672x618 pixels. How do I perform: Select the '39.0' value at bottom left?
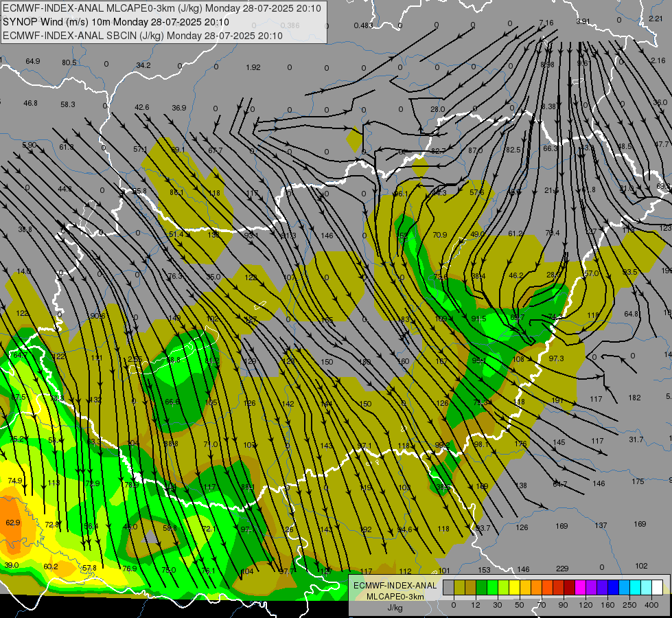coord(12,565)
